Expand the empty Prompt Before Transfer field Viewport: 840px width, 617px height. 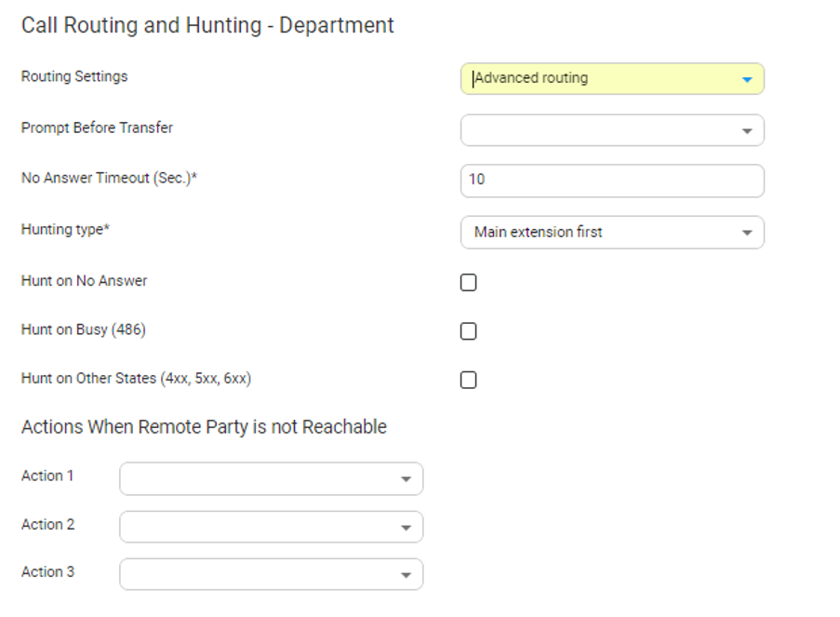click(600, 130)
